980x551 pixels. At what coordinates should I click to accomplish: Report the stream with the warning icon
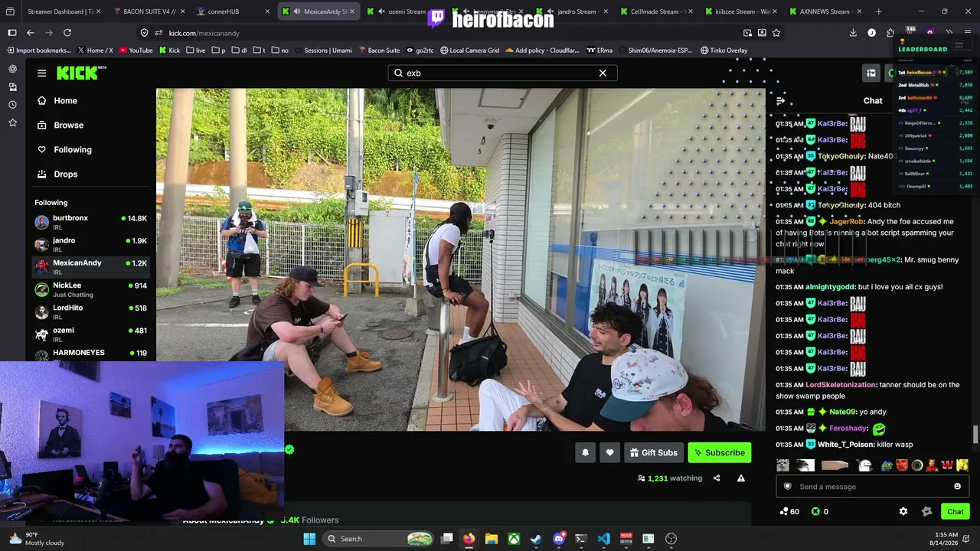pos(740,478)
